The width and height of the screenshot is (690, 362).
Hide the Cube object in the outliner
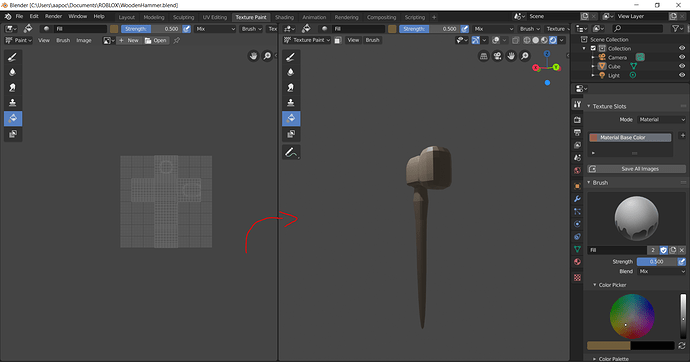pyautogui.click(x=682, y=66)
